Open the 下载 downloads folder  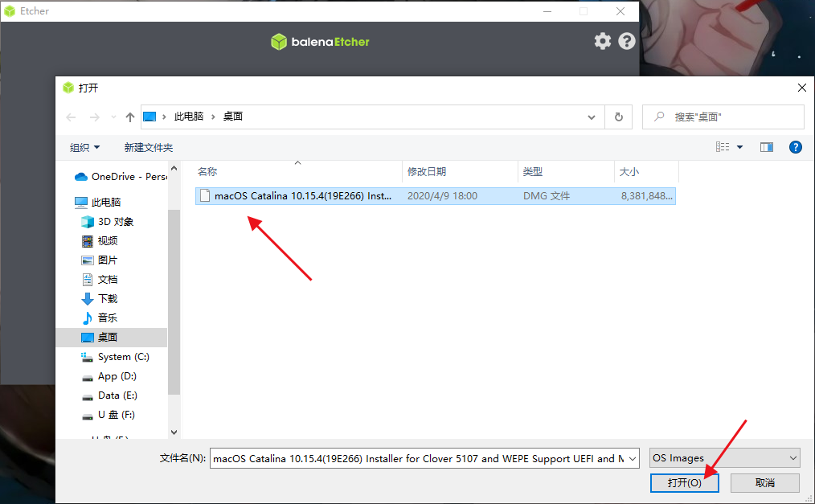pos(107,299)
